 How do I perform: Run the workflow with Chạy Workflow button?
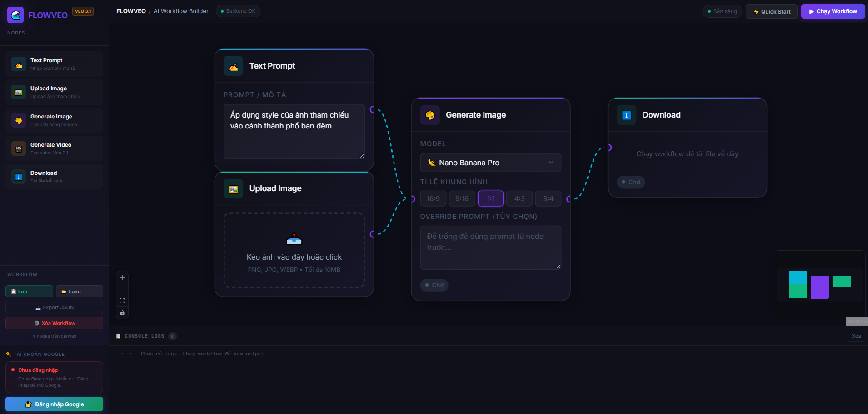(x=833, y=11)
